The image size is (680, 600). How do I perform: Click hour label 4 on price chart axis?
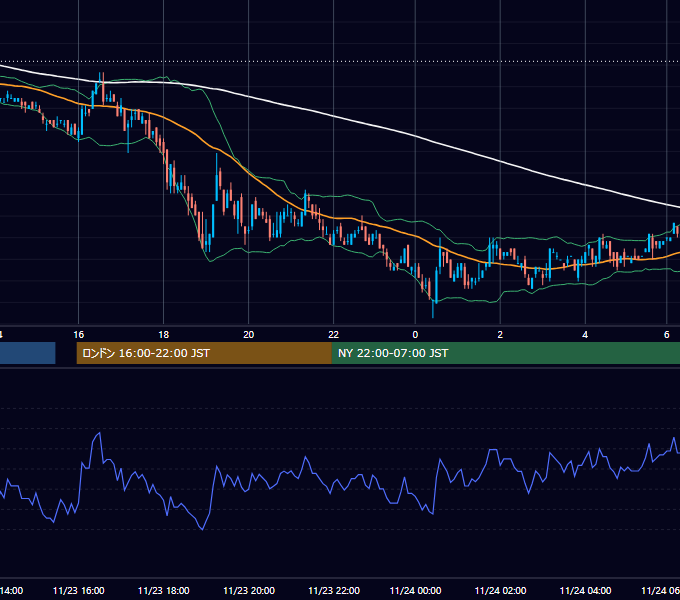(585, 335)
